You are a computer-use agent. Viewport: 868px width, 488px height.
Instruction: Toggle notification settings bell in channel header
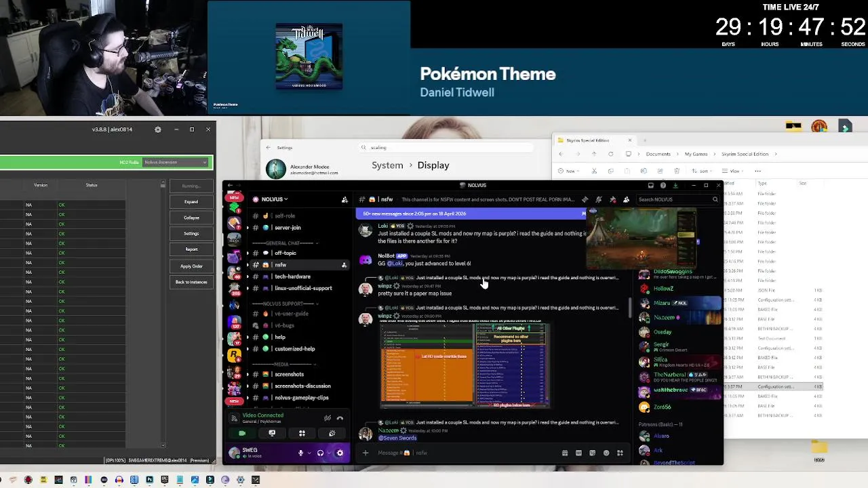click(598, 199)
